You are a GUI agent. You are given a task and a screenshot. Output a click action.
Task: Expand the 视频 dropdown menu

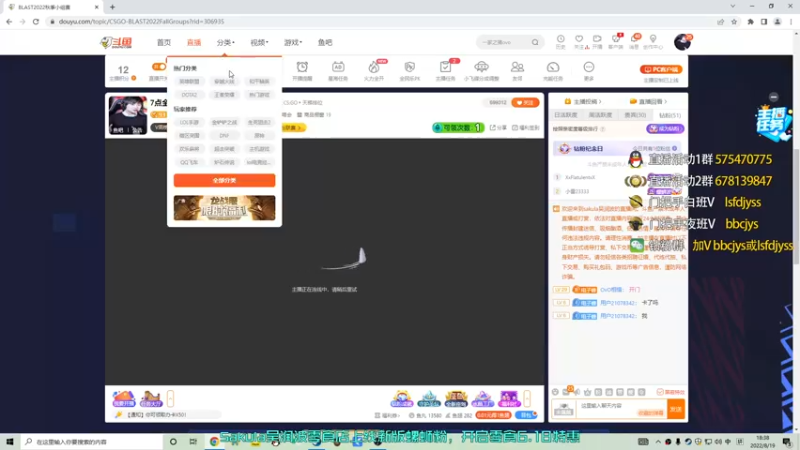259,42
